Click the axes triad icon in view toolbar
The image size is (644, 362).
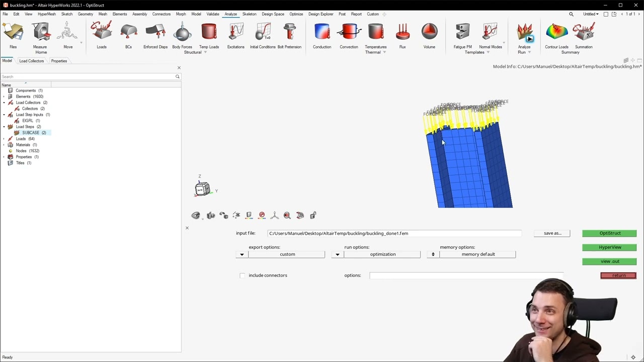275,215
